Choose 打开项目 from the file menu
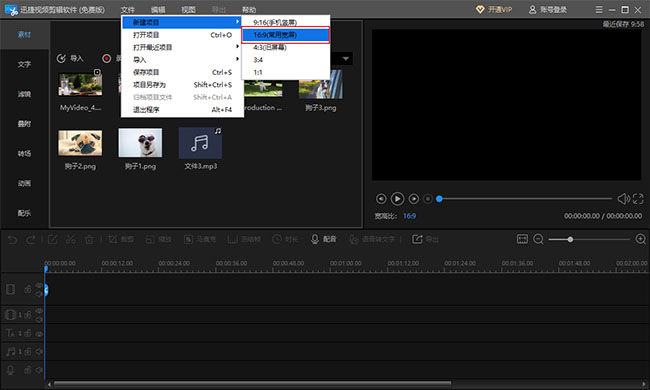Viewport: 650px width, 390px height. click(x=182, y=35)
